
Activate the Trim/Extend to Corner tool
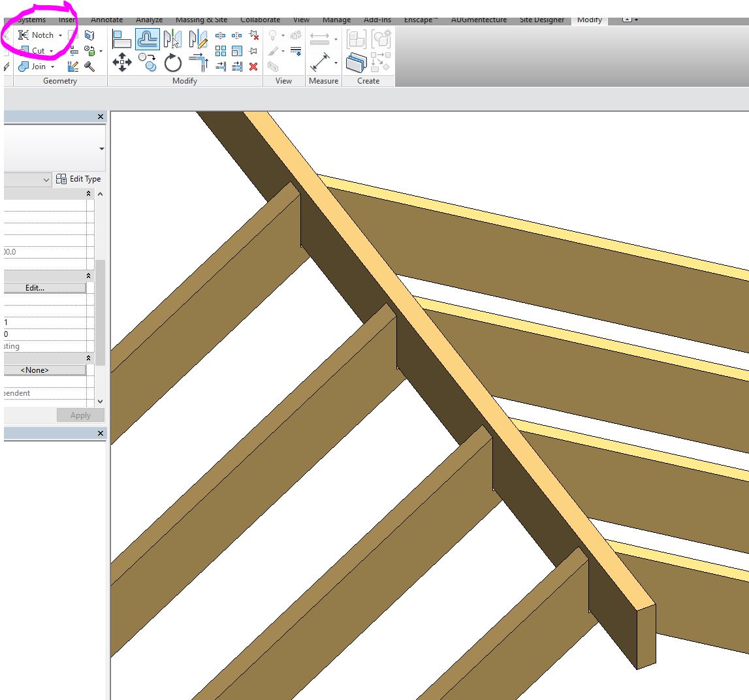tap(199, 64)
